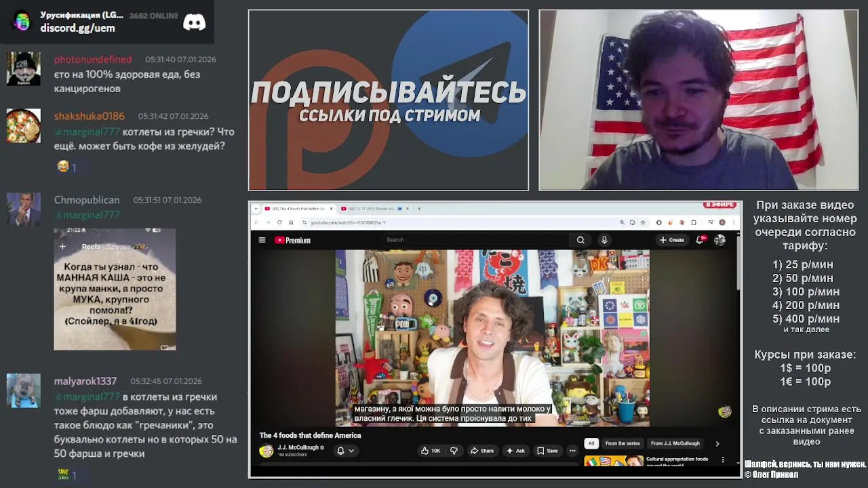Click photonundefined username in chat
This screenshot has height=488, width=868.
click(x=93, y=59)
